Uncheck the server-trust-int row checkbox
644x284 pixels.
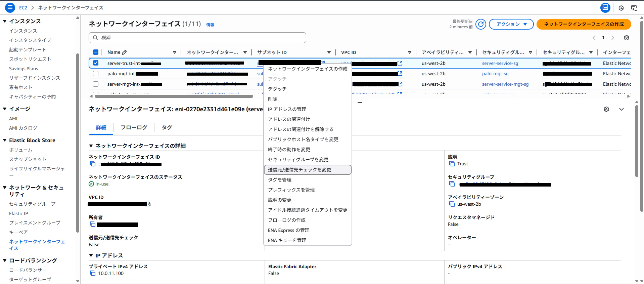pyautogui.click(x=96, y=63)
